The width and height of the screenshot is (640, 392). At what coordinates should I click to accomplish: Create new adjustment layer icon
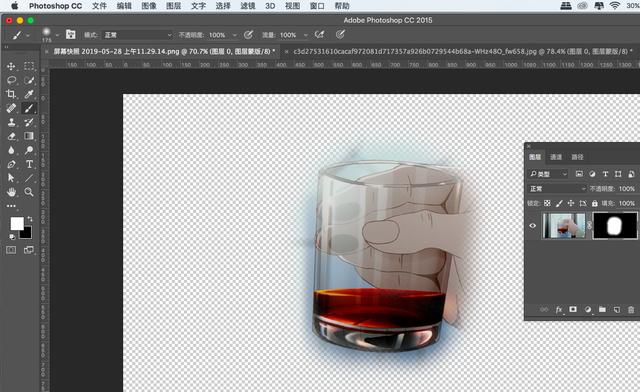(588, 310)
